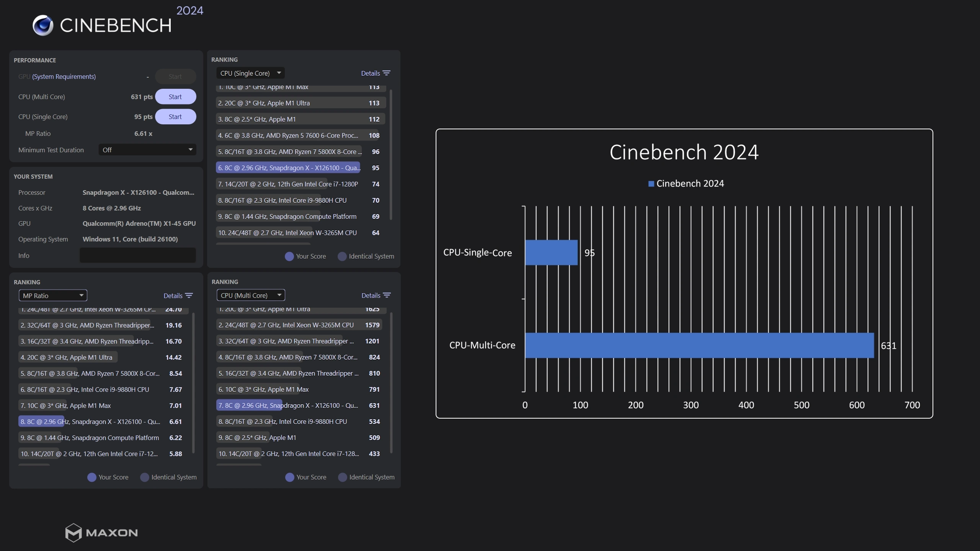This screenshot has width=980, height=551.
Task: Click Your Score dot in Single Core ranking
Action: pyautogui.click(x=289, y=256)
